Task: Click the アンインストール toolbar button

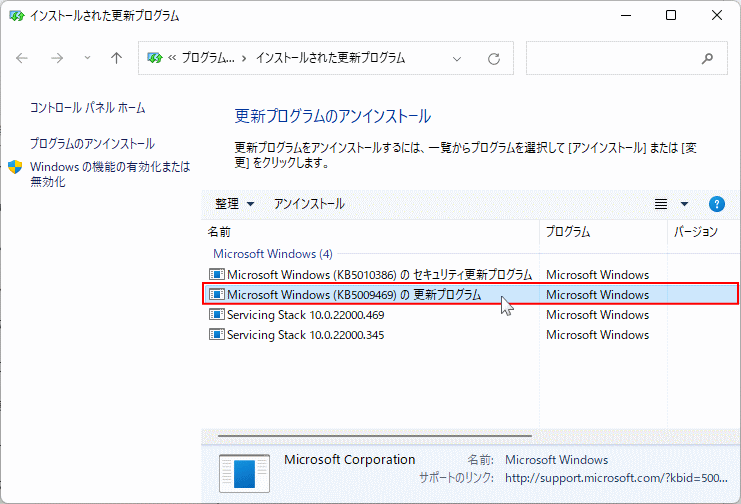Action: click(309, 204)
